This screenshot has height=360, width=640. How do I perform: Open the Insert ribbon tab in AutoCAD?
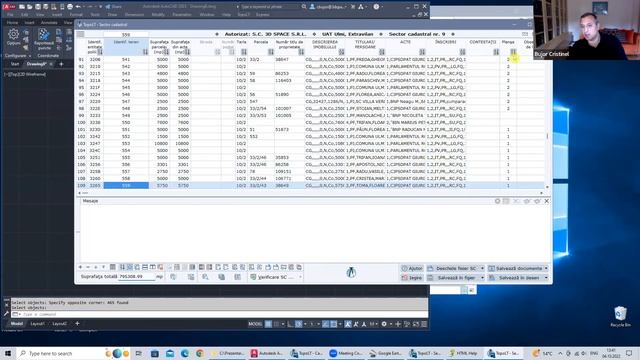click(29, 23)
